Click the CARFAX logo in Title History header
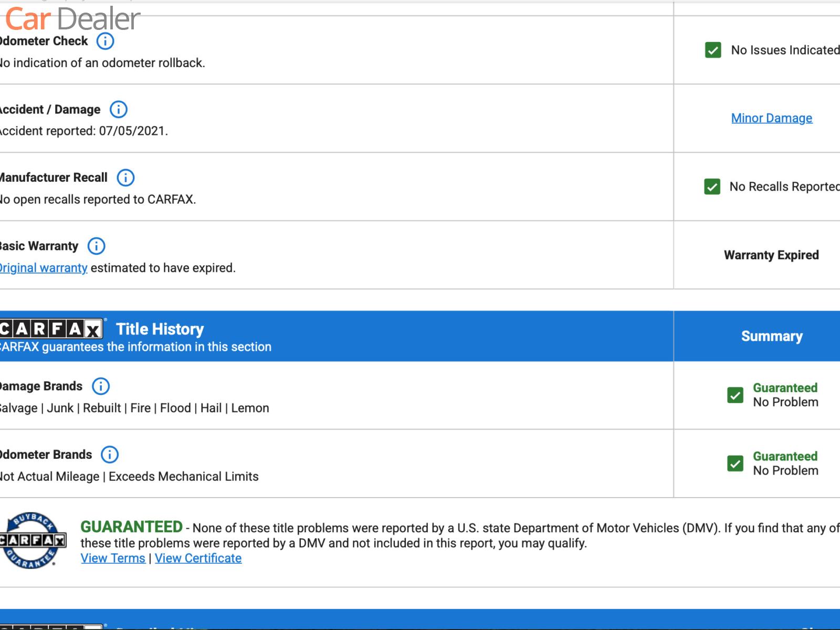 (x=50, y=329)
